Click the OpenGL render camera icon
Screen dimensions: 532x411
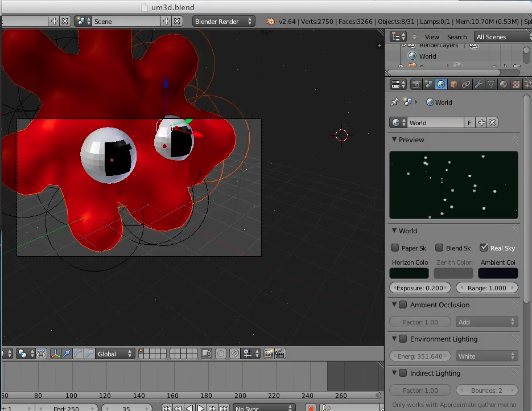(269, 354)
